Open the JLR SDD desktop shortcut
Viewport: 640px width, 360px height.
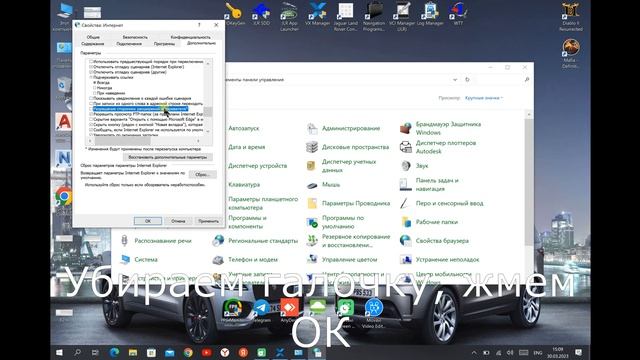[x=261, y=13]
